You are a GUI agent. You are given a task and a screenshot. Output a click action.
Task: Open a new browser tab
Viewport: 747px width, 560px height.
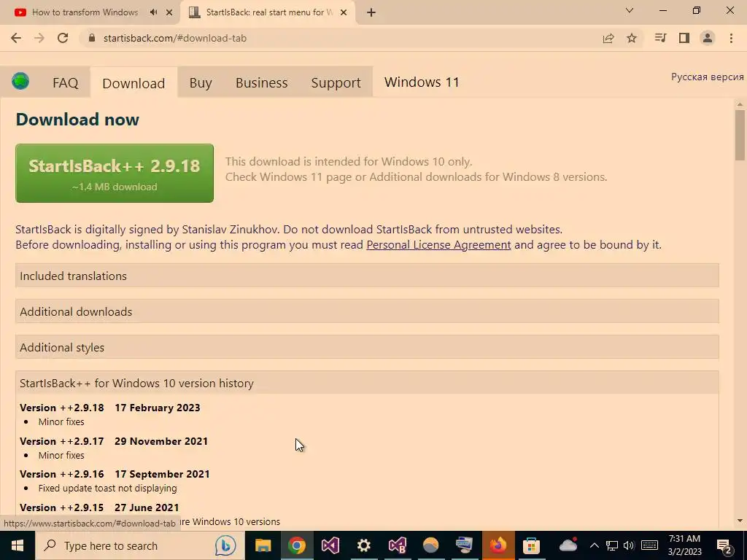click(x=371, y=13)
